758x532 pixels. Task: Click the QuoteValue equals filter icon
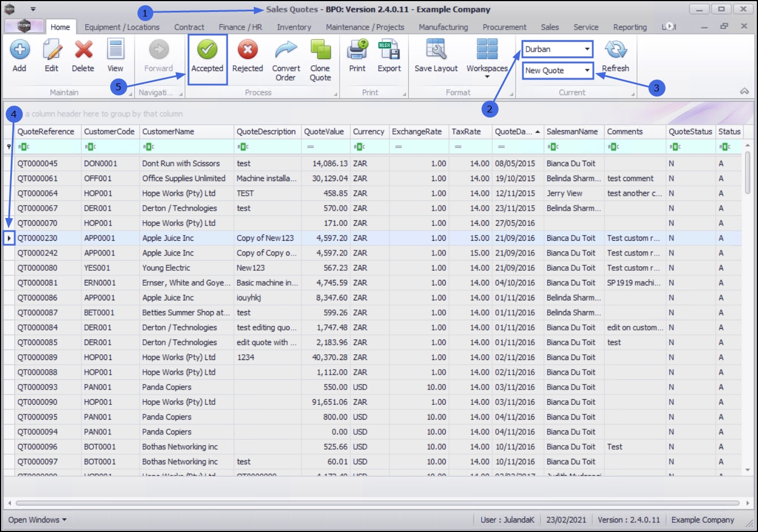pos(311,146)
